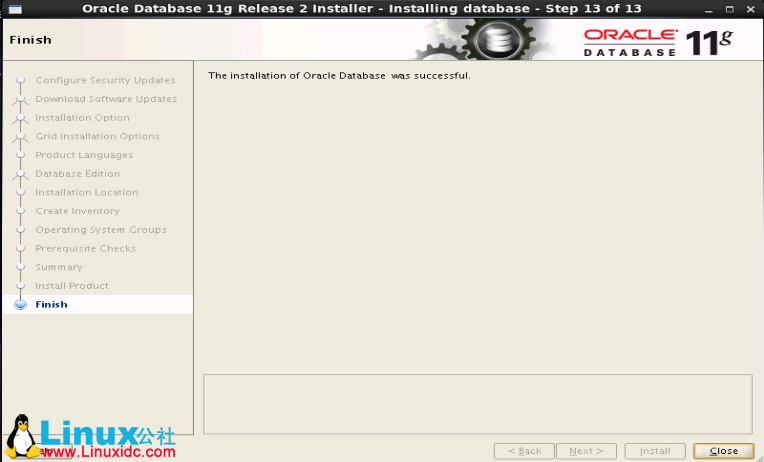
Task: Click the Oracle Database 11g logo
Action: [658, 42]
